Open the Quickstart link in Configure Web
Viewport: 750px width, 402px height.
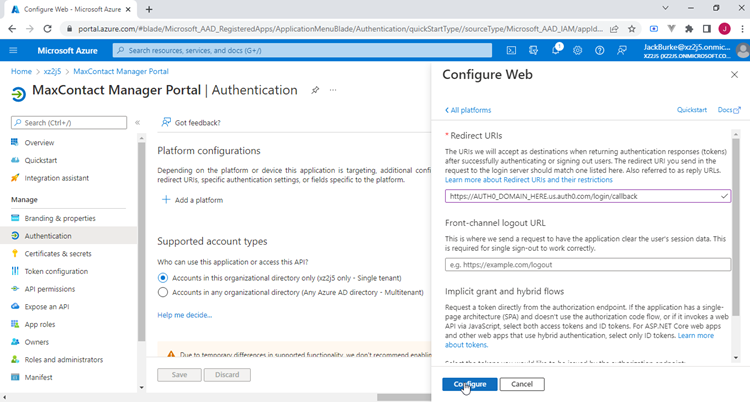[x=692, y=110]
